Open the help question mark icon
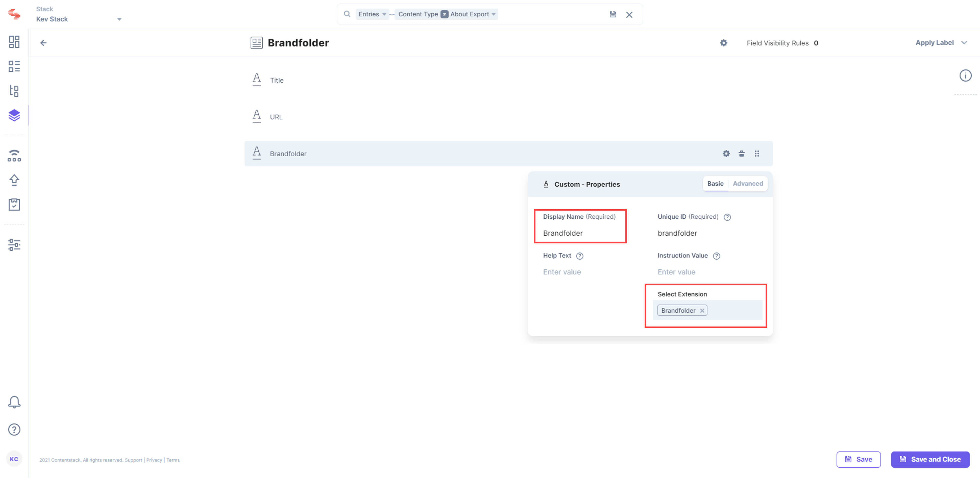Screen dimensions: 980x478 14,429
